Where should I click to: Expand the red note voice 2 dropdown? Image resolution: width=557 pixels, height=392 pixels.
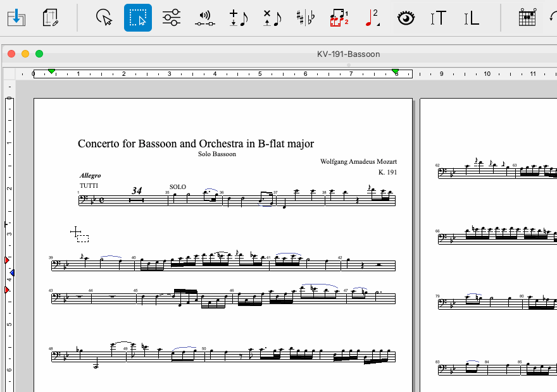pos(372,18)
